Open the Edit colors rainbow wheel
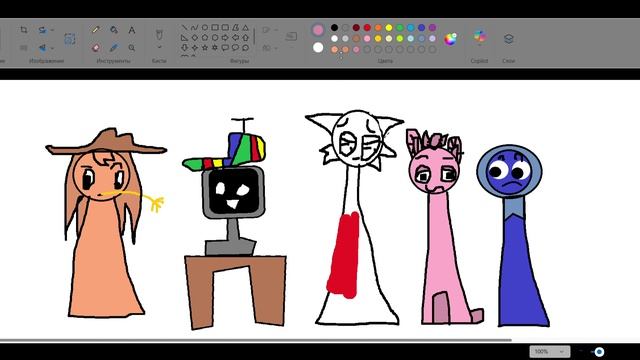Image resolution: width=640 pixels, height=360 pixels. pyautogui.click(x=451, y=39)
